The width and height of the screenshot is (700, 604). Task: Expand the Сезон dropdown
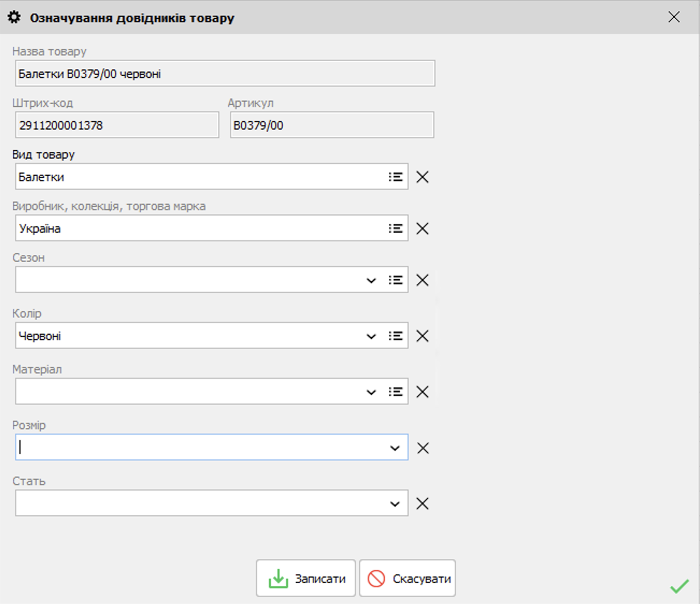point(371,281)
